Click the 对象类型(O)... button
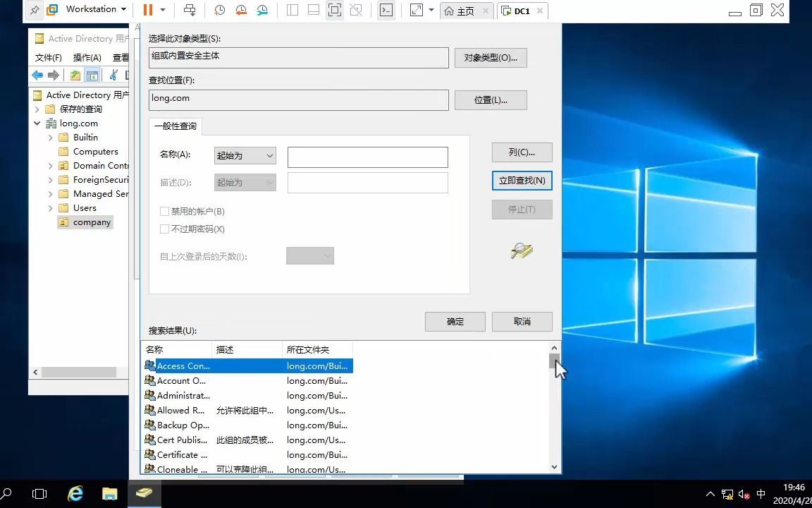812x508 pixels. (x=491, y=58)
